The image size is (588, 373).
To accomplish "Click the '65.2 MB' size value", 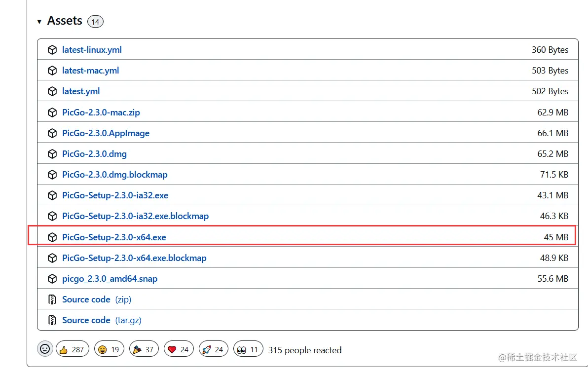I will click(x=553, y=154).
